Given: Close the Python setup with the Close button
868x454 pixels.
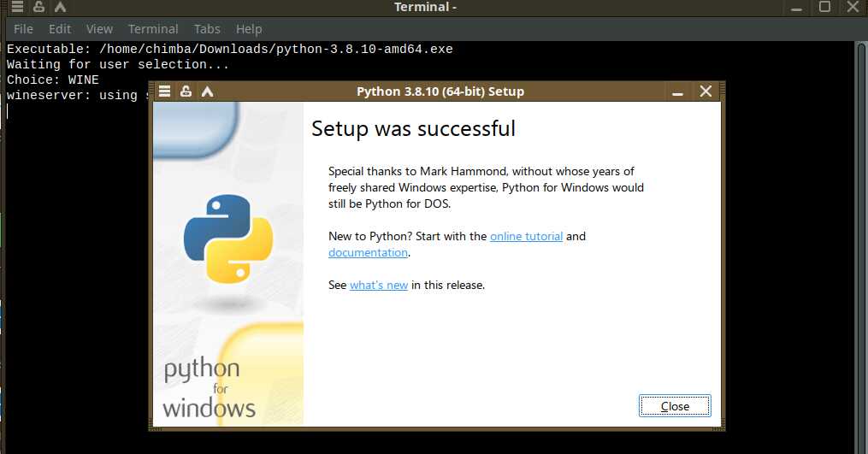Looking at the screenshot, I should point(675,406).
